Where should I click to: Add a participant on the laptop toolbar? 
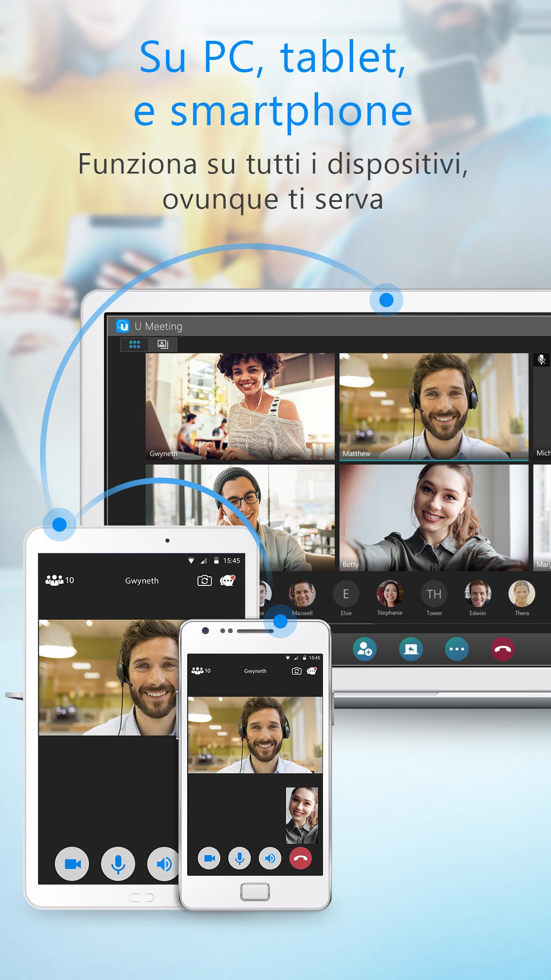pyautogui.click(x=365, y=649)
